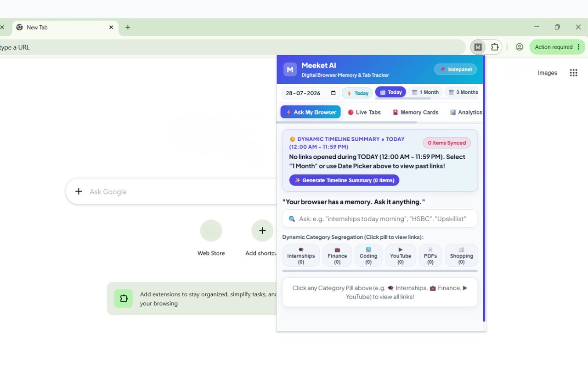The height and width of the screenshot is (368, 588).
Task: Click the New Tab browser tab
Action: [x=65, y=27]
